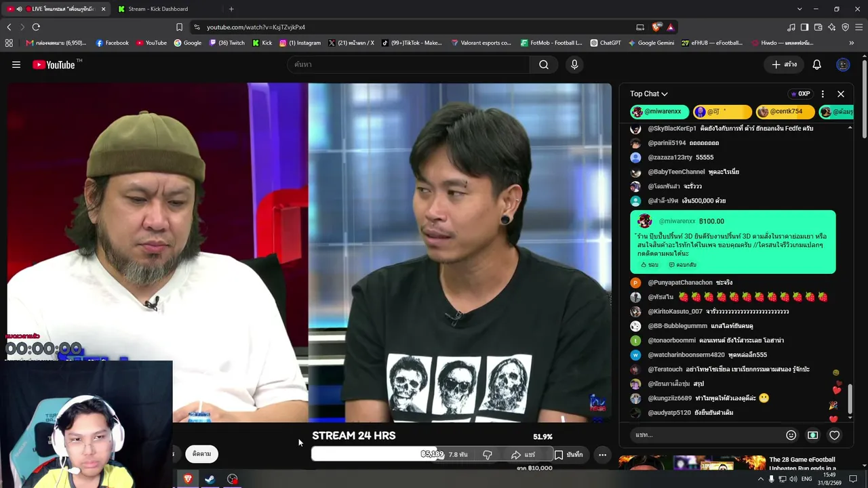Viewport: 868px width, 488px height.
Task: Open the 0XP chat points badge
Action: pyautogui.click(x=800, y=94)
